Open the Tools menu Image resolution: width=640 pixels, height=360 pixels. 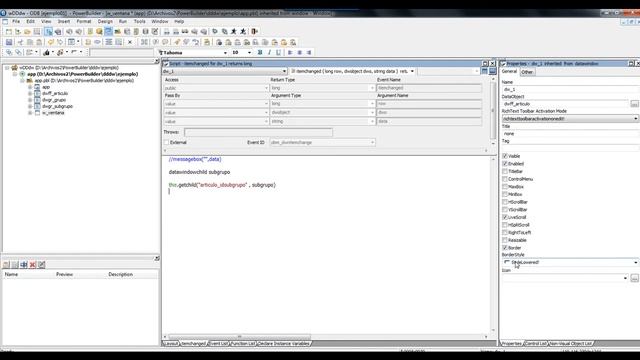pos(140,21)
